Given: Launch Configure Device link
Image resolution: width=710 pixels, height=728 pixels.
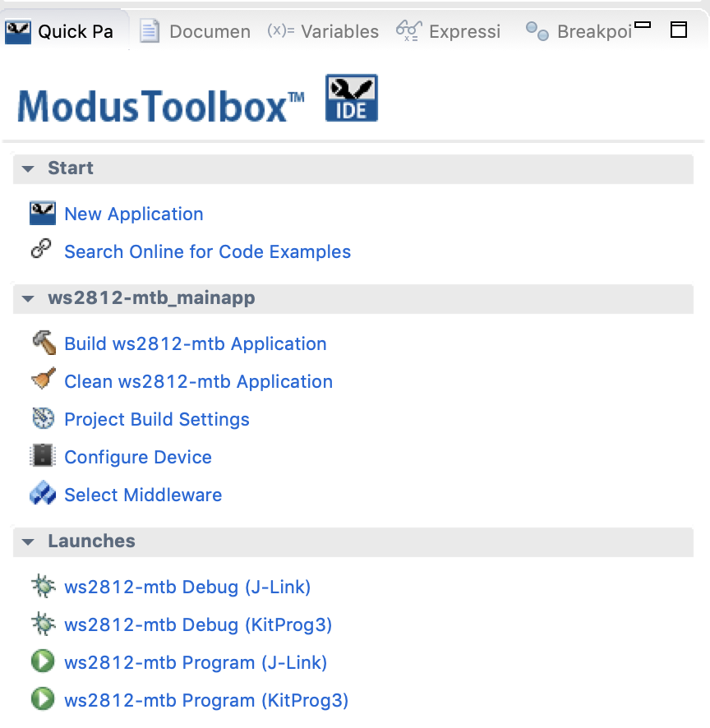Looking at the screenshot, I should coord(138,458).
